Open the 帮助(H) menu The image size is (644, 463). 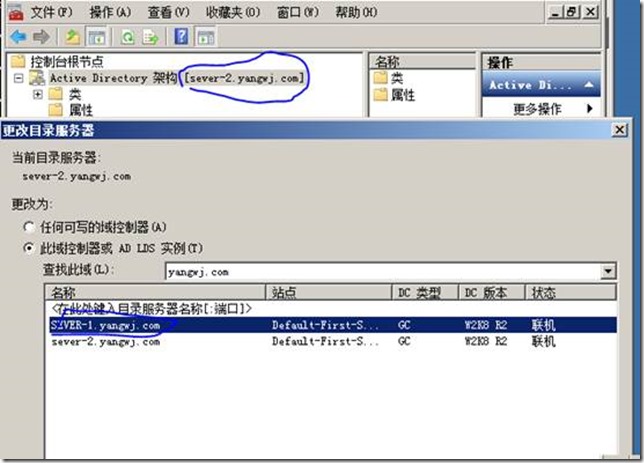point(356,12)
